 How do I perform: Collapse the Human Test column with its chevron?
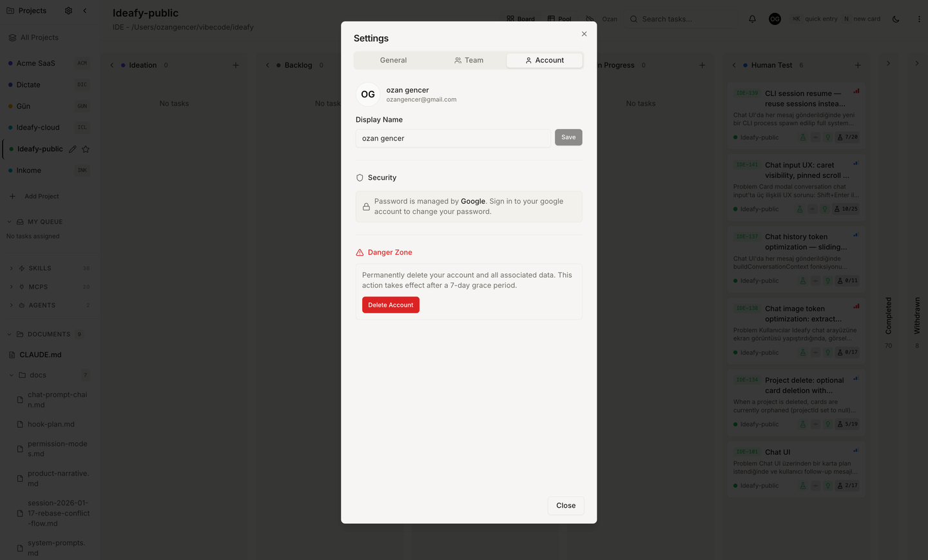(x=734, y=65)
